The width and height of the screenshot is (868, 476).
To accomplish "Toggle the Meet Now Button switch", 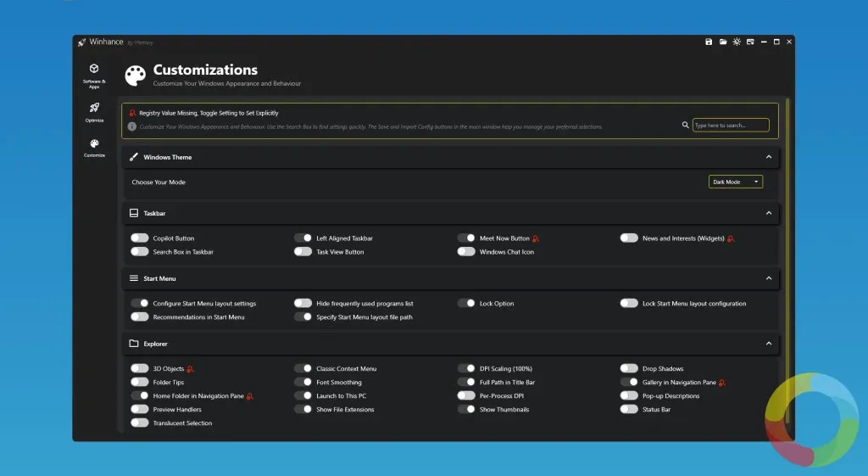I will pyautogui.click(x=466, y=238).
